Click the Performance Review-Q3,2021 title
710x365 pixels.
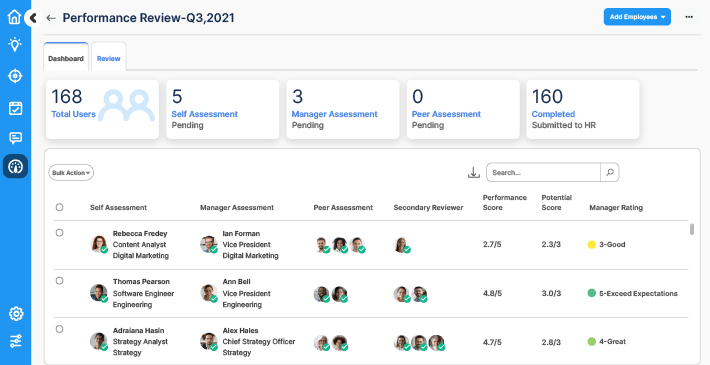[149, 18]
